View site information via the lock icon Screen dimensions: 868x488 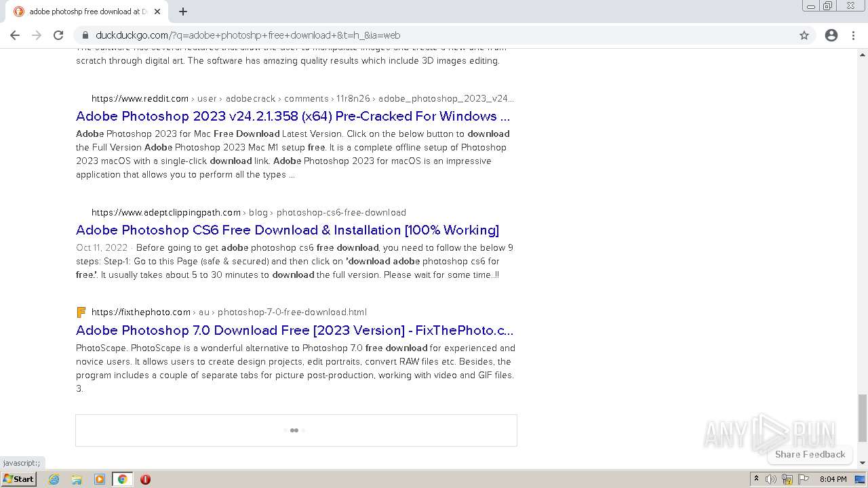point(85,35)
